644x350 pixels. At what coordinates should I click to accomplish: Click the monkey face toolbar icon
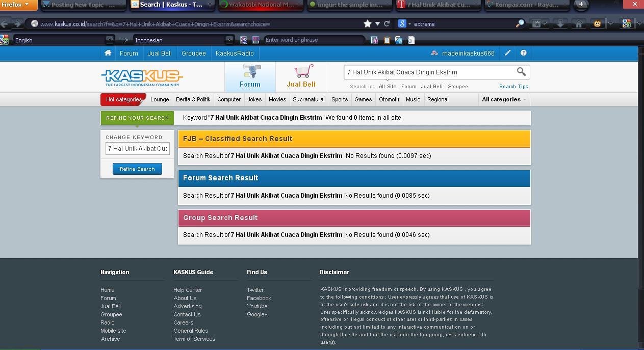(x=597, y=23)
